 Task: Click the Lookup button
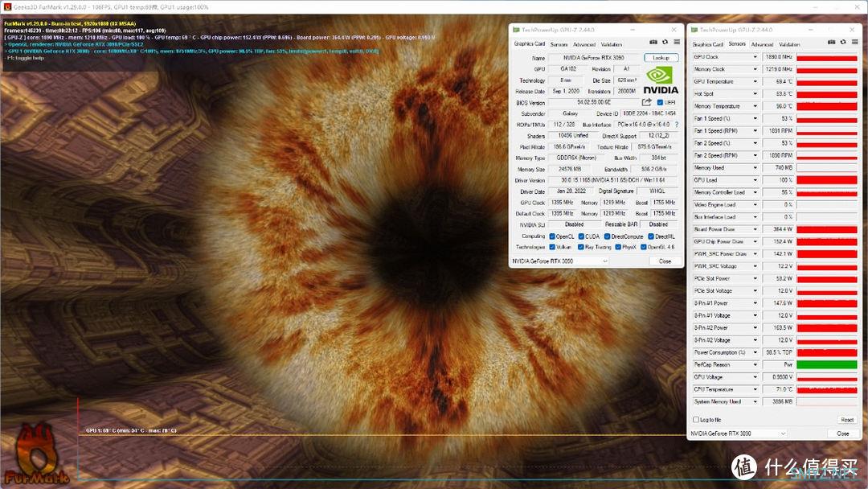[x=661, y=58]
